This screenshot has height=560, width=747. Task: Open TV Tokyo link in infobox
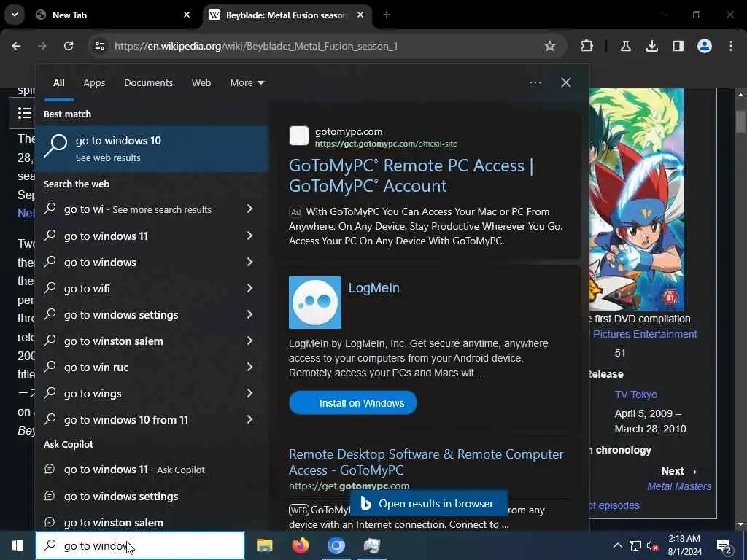[x=635, y=394]
